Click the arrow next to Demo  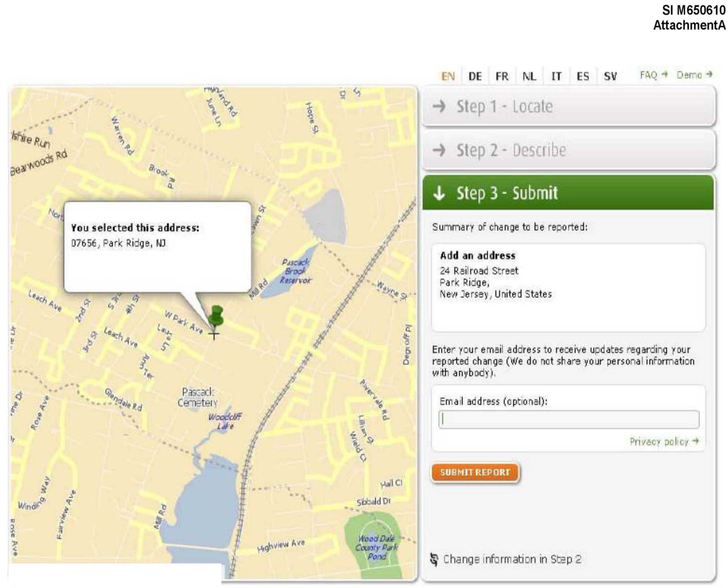[x=709, y=74]
